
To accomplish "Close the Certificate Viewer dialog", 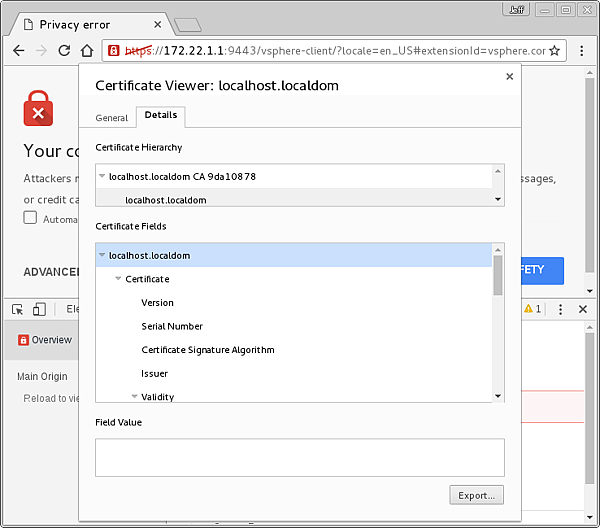I will (510, 77).
